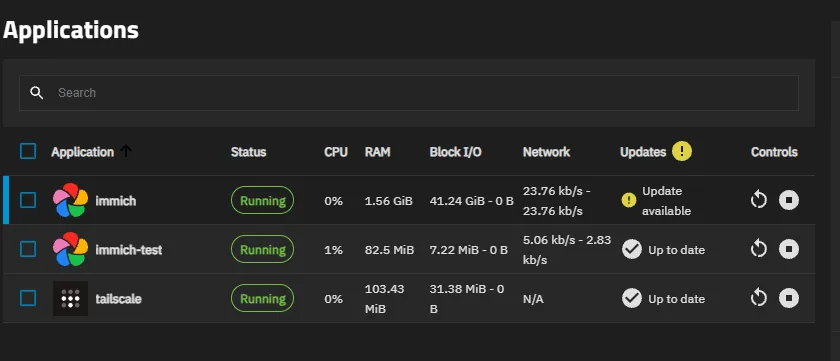Click the 103.43 MiB RAM value
This screenshot has width=840, height=361.
point(385,299)
